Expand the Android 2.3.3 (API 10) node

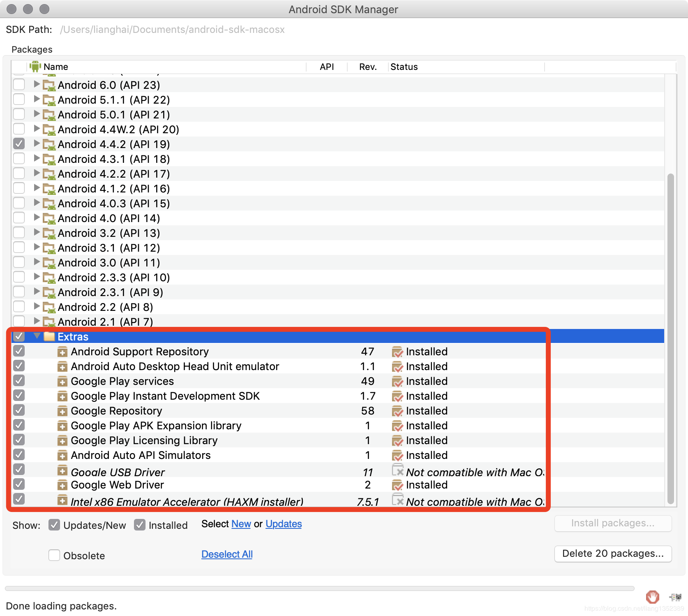tap(37, 277)
